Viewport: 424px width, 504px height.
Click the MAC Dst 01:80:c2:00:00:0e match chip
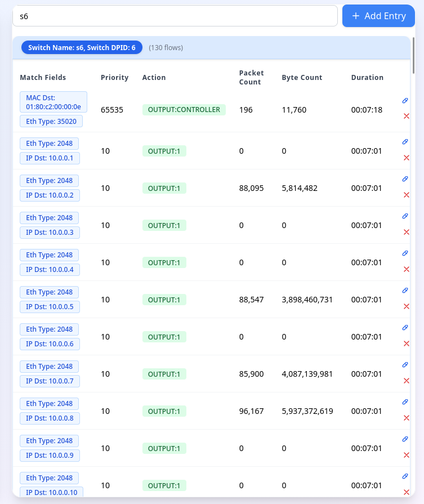53,101
